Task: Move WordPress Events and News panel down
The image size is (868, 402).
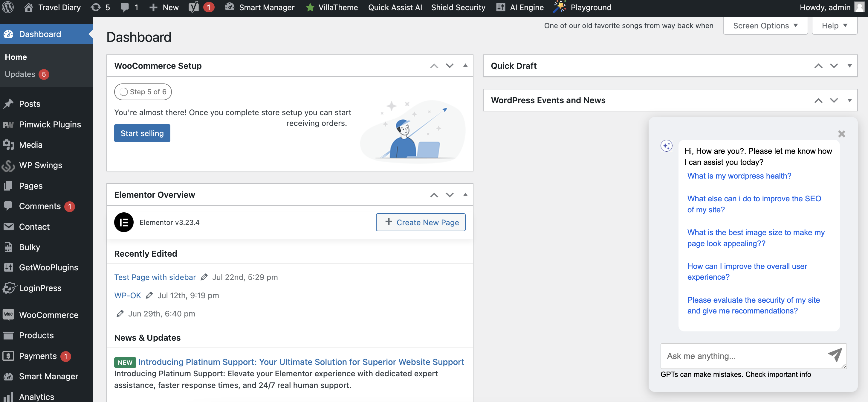Action: click(x=834, y=100)
